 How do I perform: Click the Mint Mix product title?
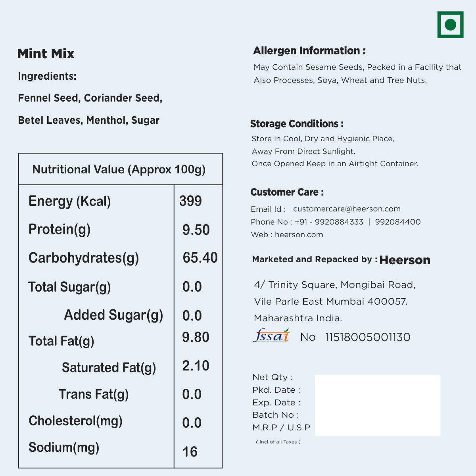point(46,54)
